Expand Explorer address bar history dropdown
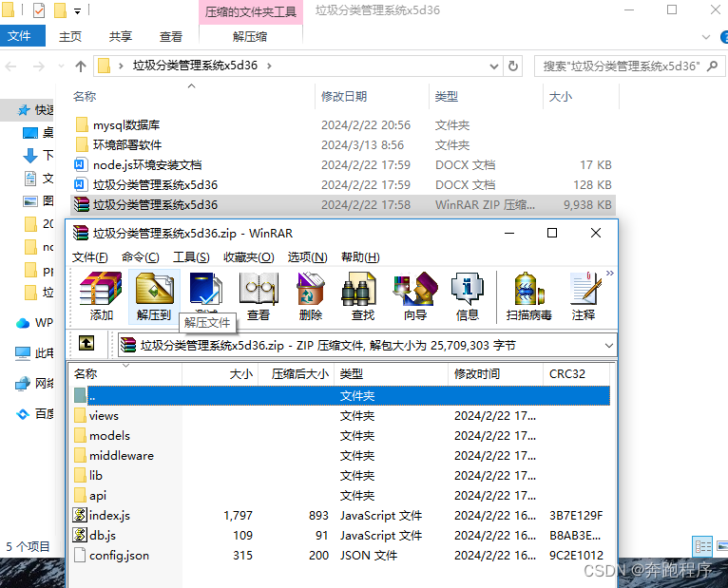Screen dimensions: 728x588 point(494,66)
